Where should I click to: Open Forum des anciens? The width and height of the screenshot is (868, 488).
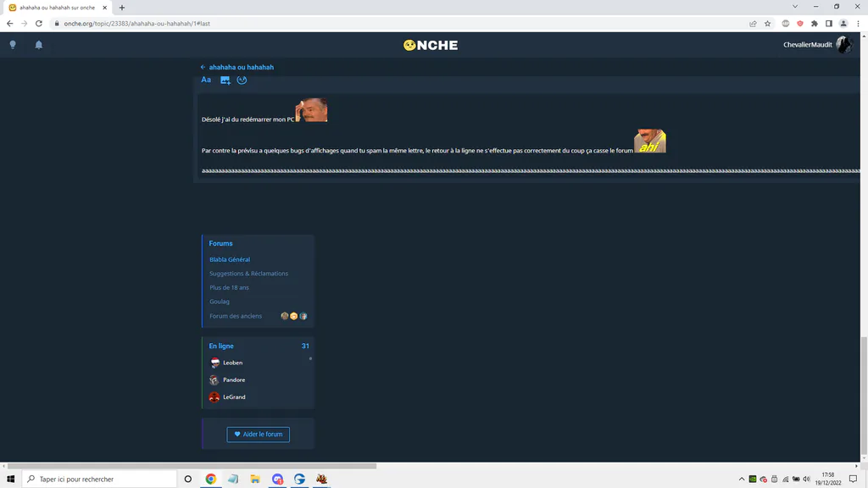[x=236, y=316]
